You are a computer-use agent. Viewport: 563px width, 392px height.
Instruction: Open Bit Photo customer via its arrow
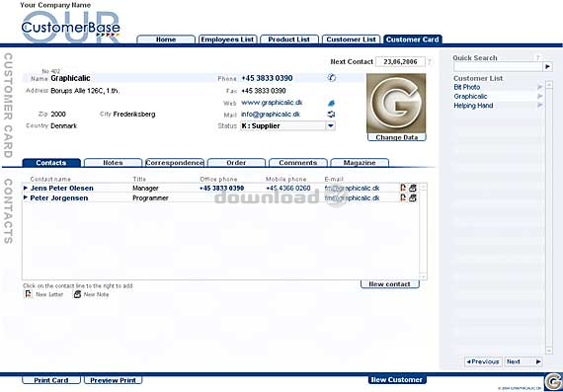539,87
